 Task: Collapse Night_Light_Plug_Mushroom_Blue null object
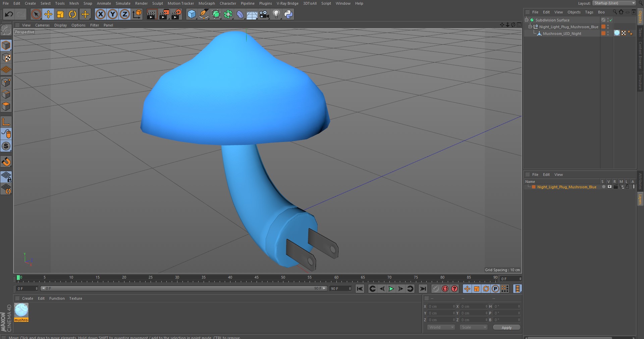coord(530,27)
